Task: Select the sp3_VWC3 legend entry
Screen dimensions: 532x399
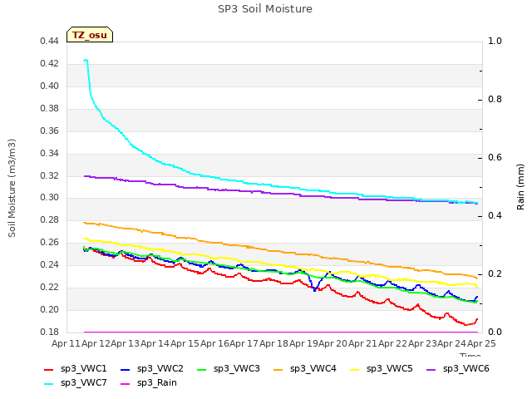Action: click(x=228, y=369)
